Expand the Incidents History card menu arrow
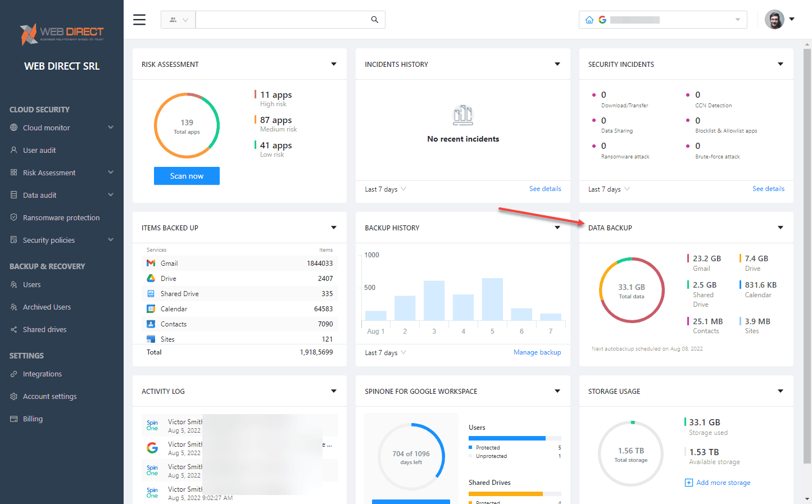The image size is (812, 504). click(x=557, y=64)
